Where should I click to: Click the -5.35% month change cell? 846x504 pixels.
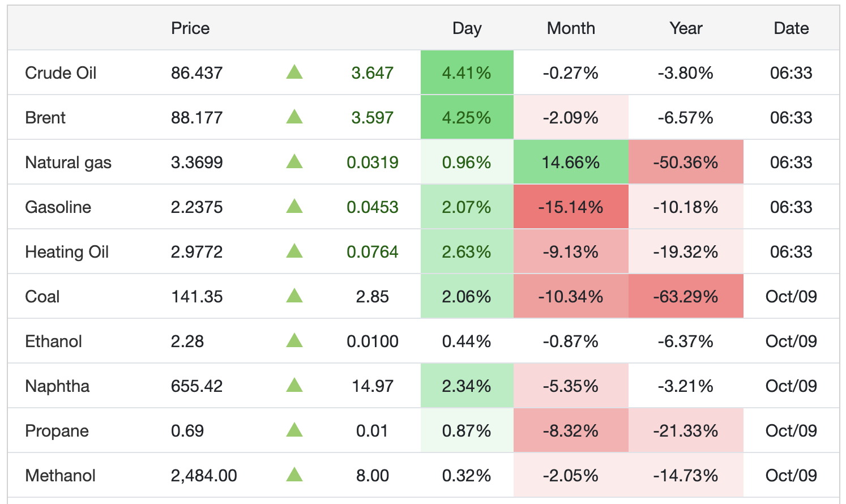coord(571,386)
